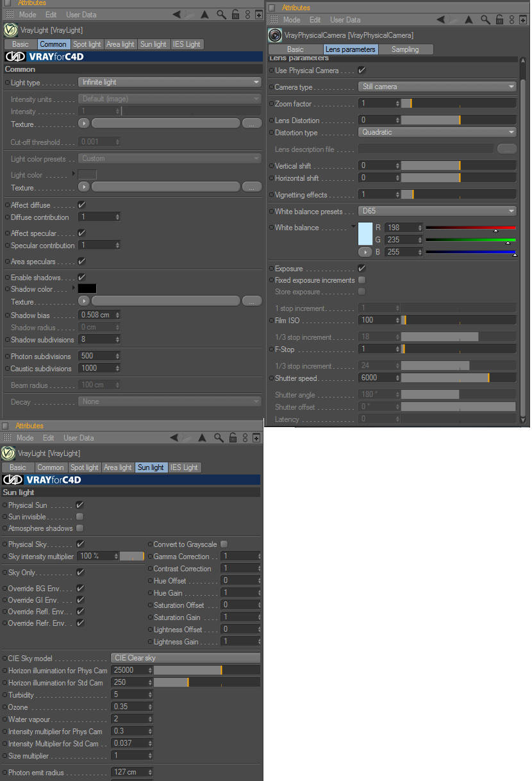
Task: Click Turbidity stepper arrows
Action: point(149,694)
